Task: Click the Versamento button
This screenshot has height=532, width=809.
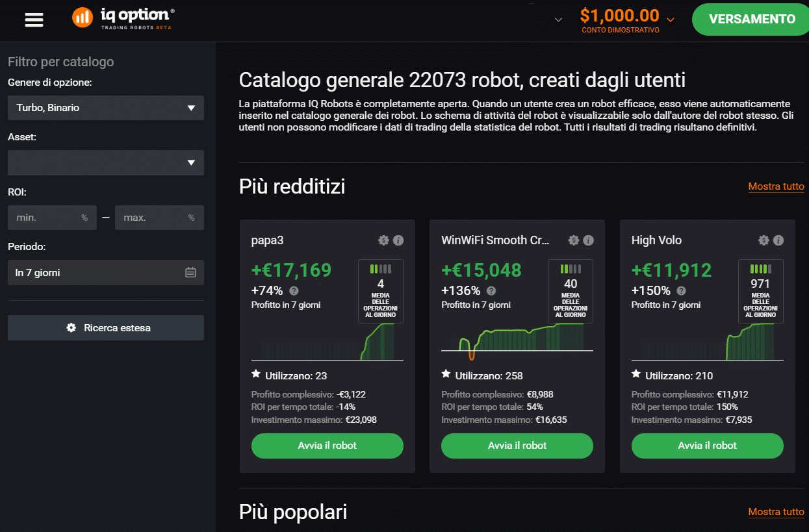Action: pos(752,19)
